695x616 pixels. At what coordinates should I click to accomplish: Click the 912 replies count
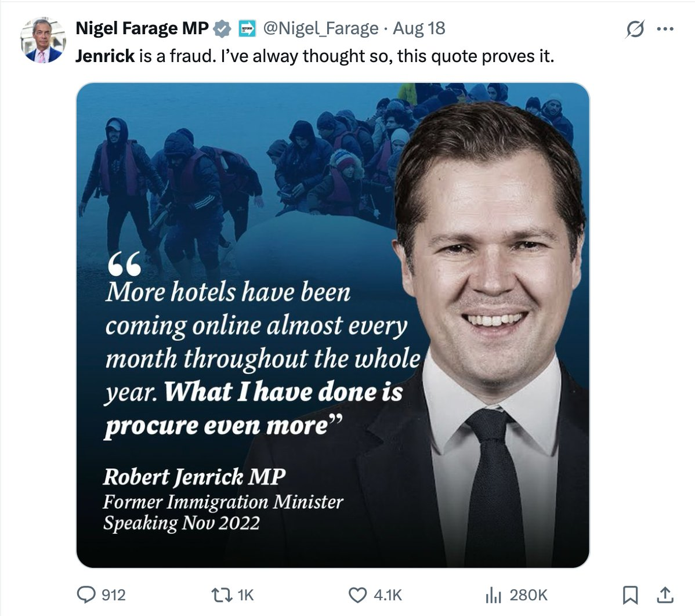pos(114,595)
